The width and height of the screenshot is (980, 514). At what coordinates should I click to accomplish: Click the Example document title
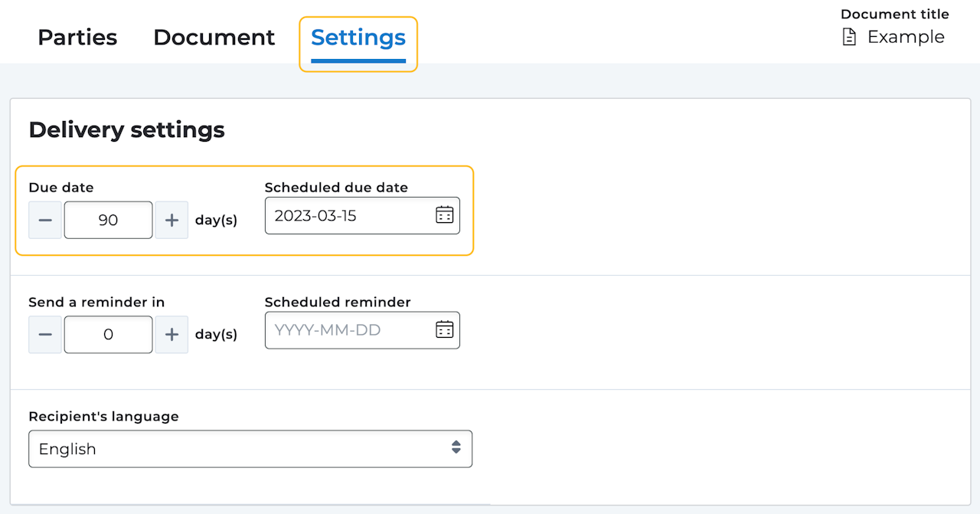[x=906, y=37]
